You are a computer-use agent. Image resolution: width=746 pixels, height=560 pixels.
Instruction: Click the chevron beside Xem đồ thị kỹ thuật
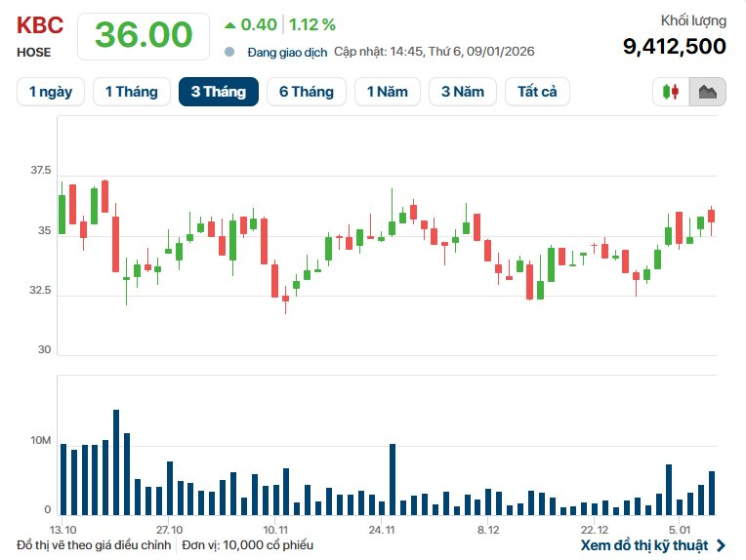click(721, 545)
